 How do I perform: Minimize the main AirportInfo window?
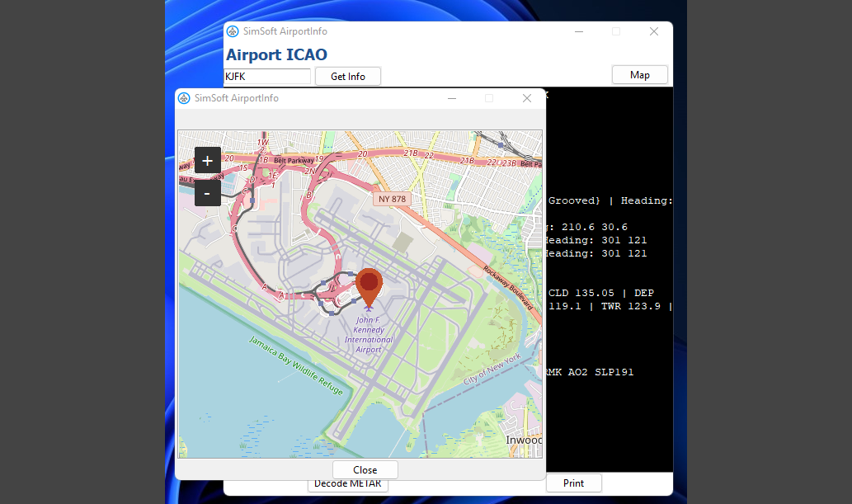click(x=579, y=31)
